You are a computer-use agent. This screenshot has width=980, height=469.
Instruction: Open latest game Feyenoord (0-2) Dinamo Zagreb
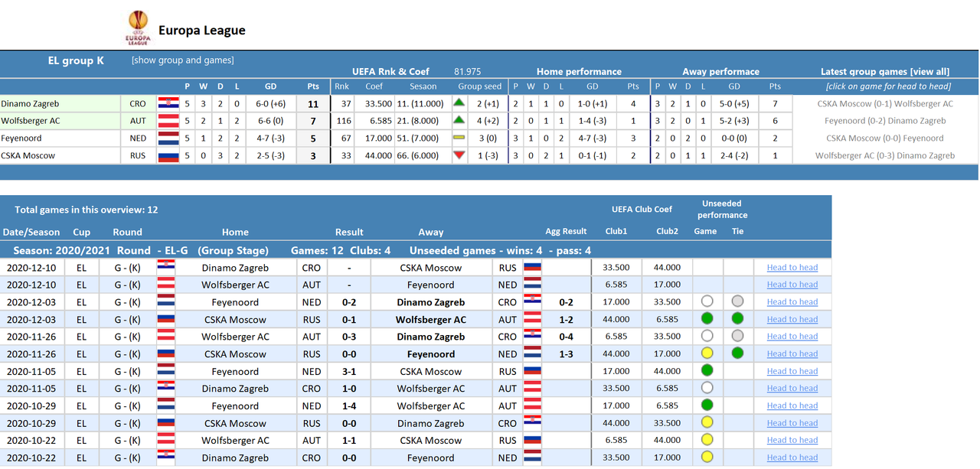885,121
